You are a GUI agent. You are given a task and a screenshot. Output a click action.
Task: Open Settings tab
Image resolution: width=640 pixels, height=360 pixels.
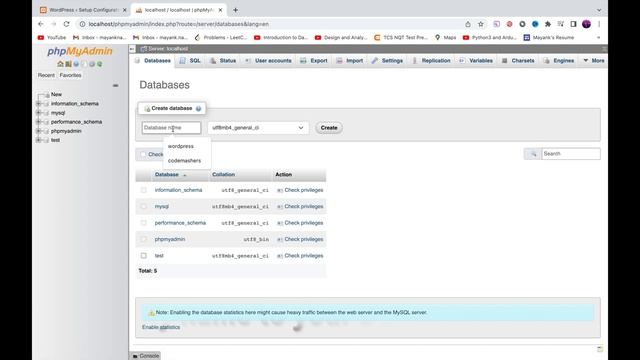pyautogui.click(x=387, y=60)
